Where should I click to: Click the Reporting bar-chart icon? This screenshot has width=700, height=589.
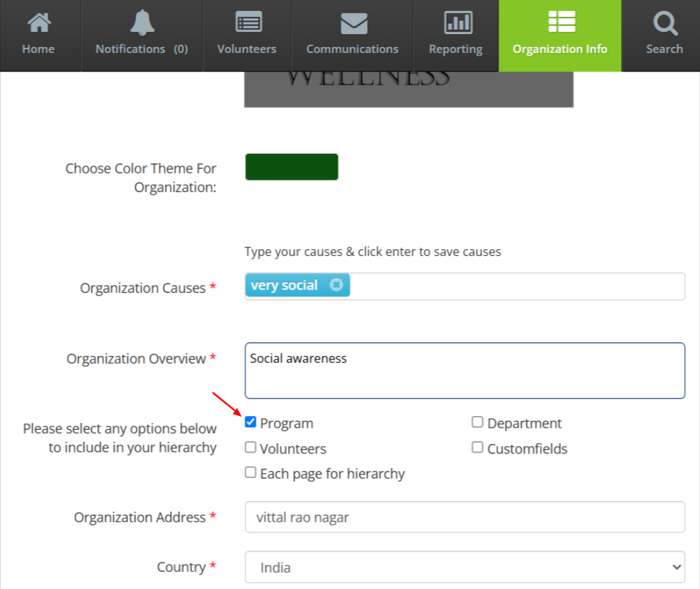tap(456, 22)
